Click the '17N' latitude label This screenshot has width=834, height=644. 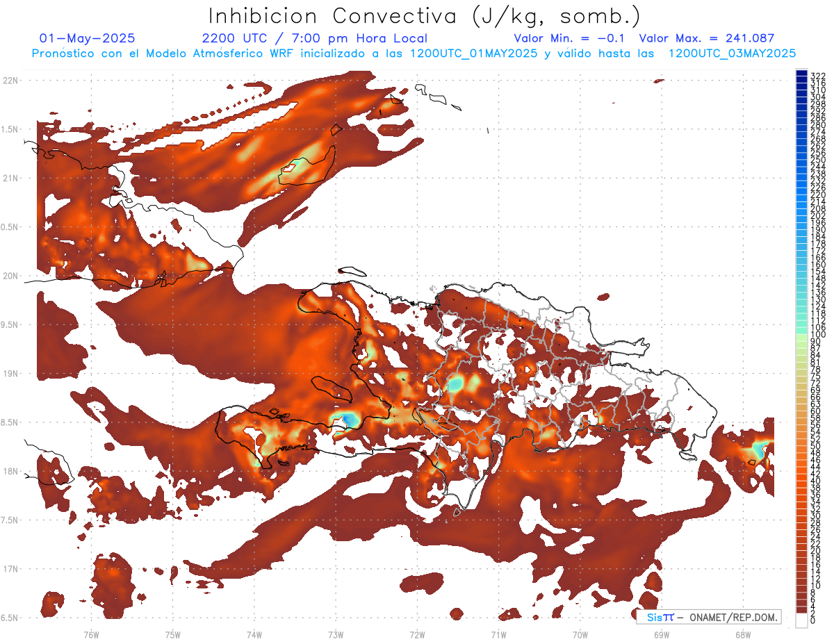tap(10, 569)
